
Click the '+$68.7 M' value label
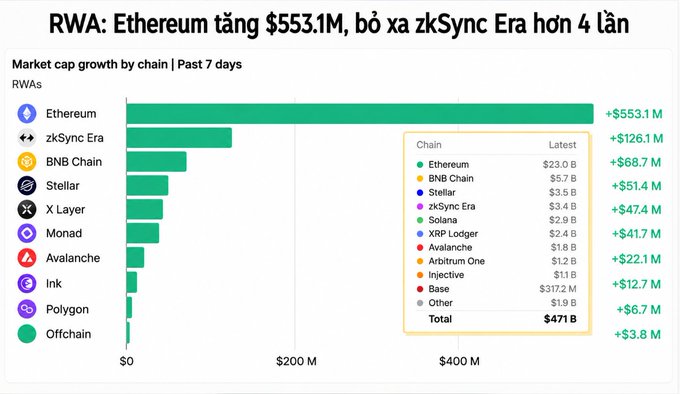click(635, 163)
